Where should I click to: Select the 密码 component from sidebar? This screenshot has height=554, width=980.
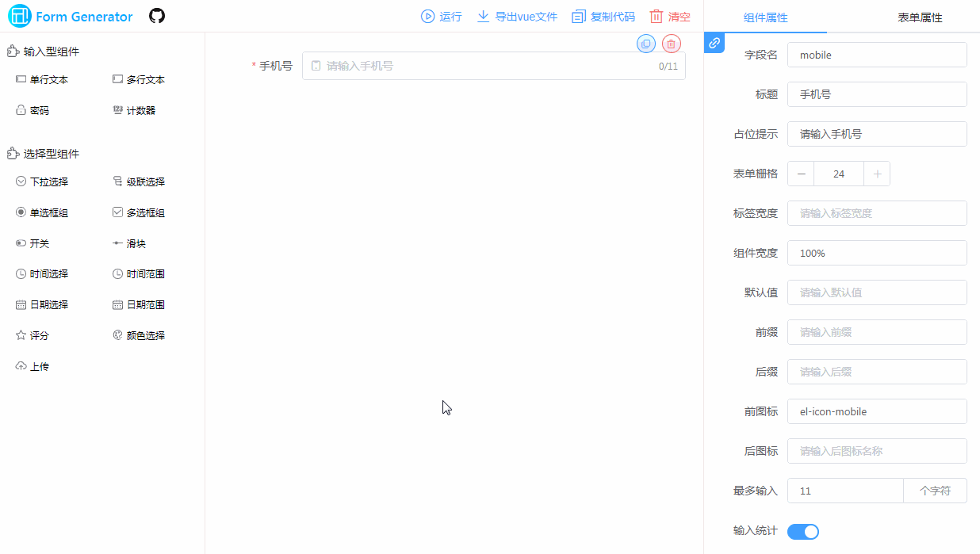point(35,110)
